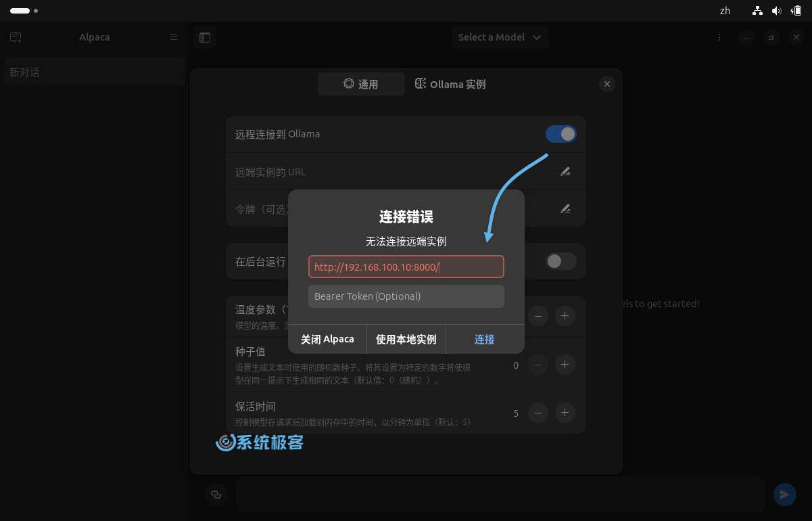
Task: Toggle the 在后台运行 switch
Action: pos(561,261)
